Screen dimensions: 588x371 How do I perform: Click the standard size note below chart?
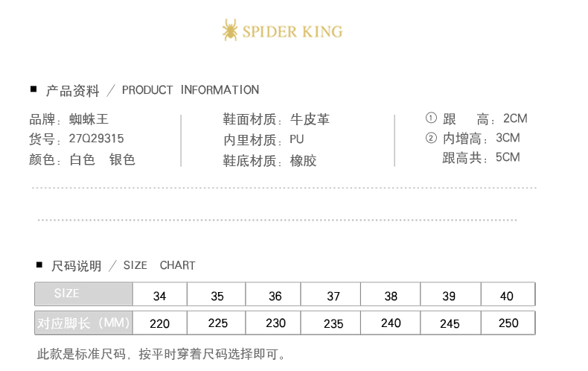(162, 354)
